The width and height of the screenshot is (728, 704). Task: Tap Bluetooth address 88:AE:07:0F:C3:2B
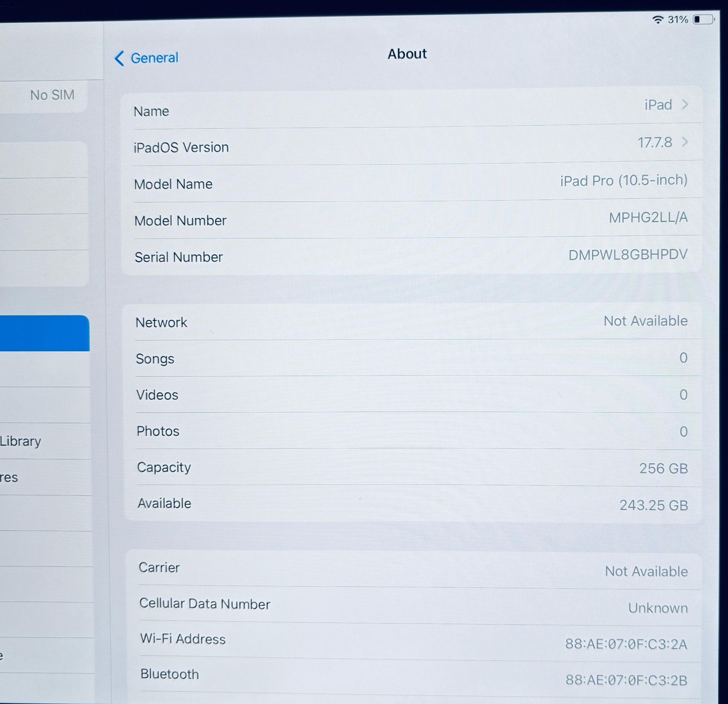[x=627, y=680]
